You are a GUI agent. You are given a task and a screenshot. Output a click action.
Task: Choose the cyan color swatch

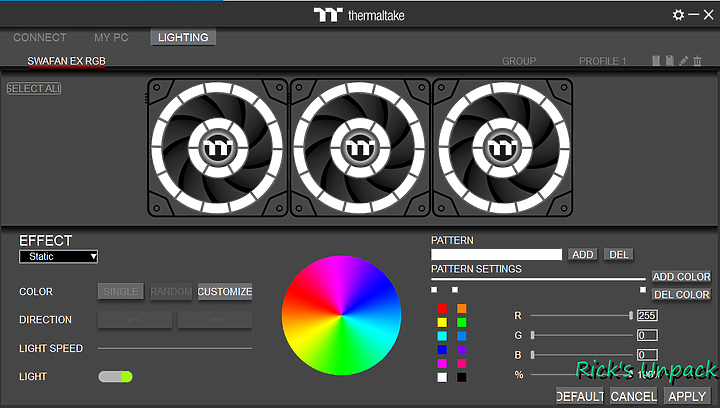pyautogui.click(x=442, y=336)
